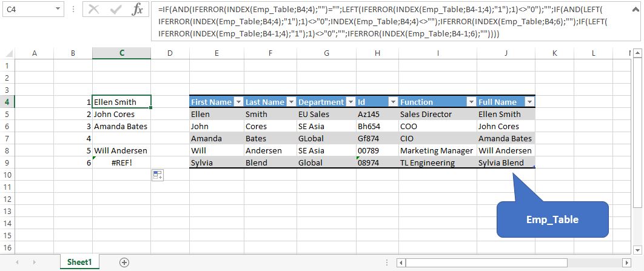The image size is (644, 271).
Task: Click the Insert Function fx icon
Action: [138, 9]
